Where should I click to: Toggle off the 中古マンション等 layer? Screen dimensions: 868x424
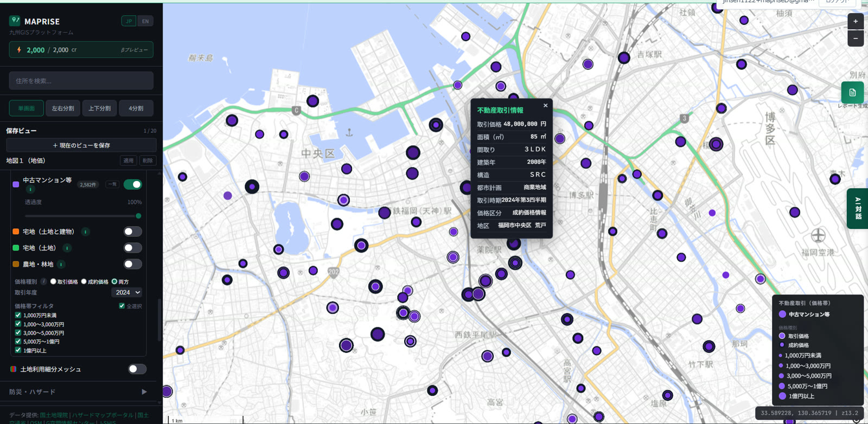[x=132, y=184]
